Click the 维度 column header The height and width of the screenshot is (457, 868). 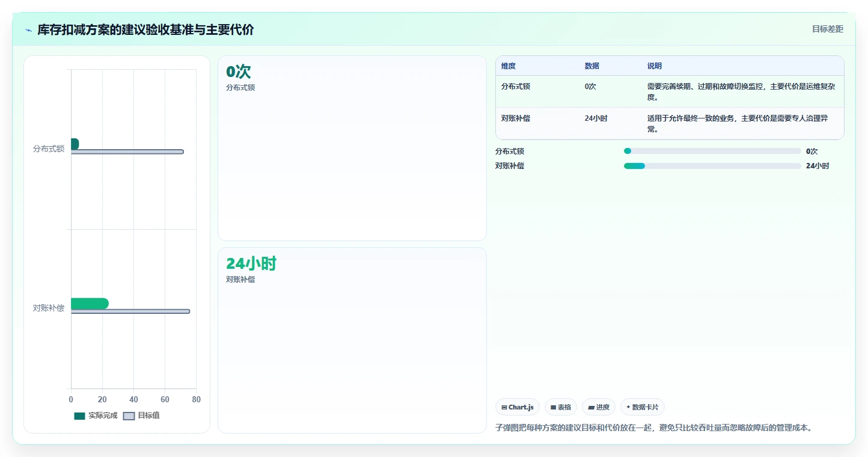pyautogui.click(x=509, y=66)
